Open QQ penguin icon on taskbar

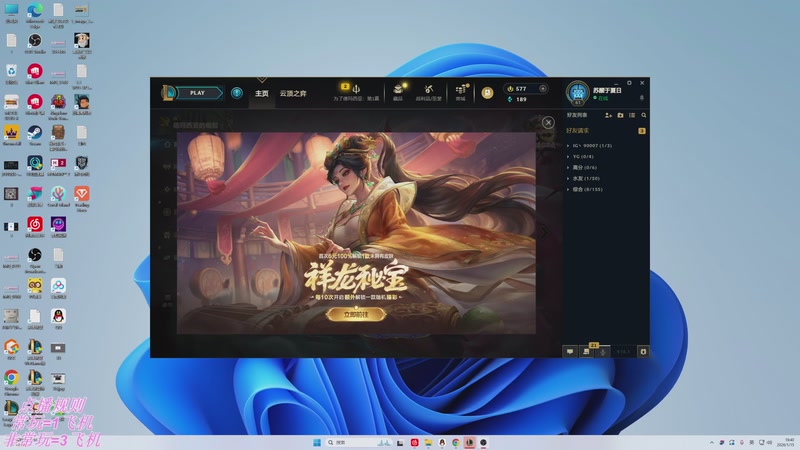click(x=442, y=442)
